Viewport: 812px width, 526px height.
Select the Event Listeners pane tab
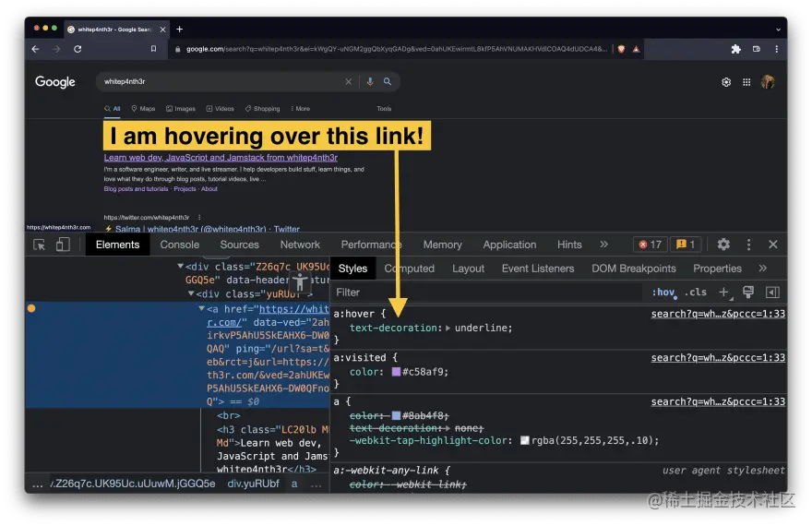(x=538, y=269)
